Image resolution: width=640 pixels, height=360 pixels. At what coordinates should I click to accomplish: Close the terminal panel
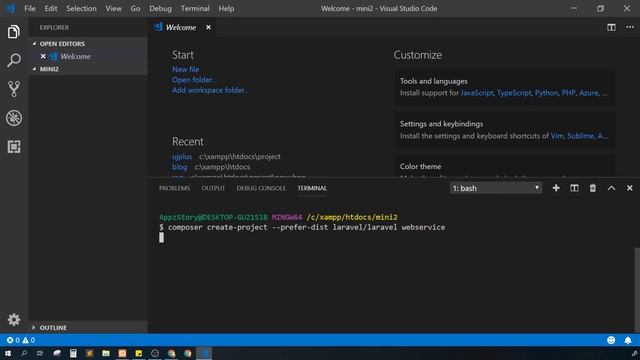629,188
